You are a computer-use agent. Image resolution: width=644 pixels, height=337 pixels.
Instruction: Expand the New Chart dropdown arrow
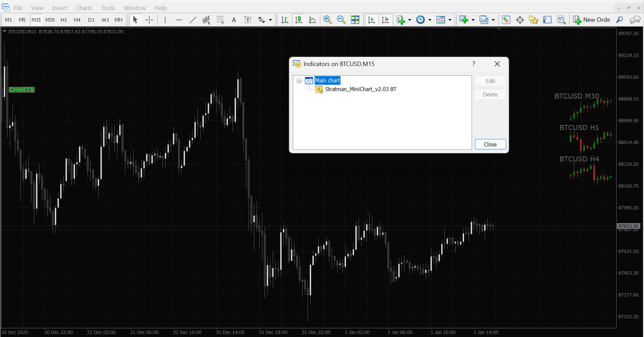pos(473,20)
